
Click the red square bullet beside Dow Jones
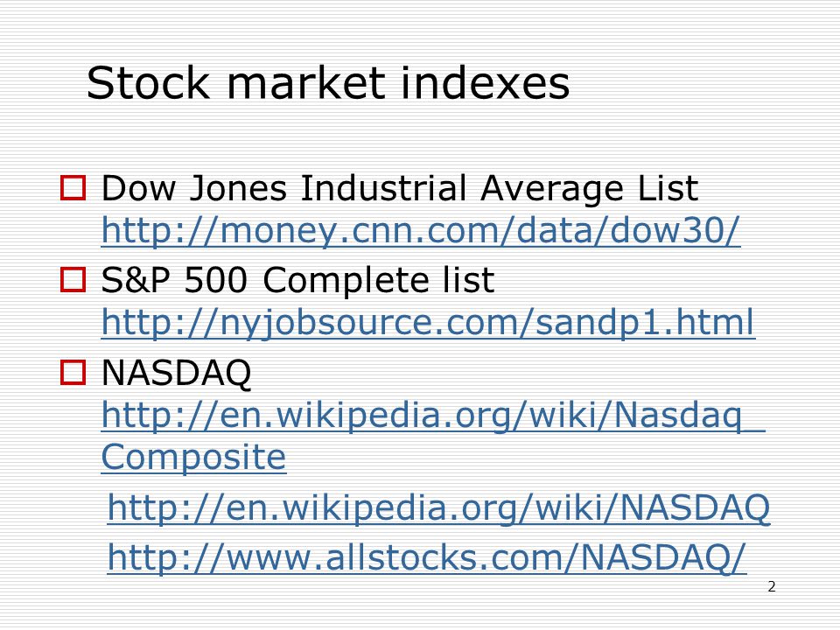73,188
